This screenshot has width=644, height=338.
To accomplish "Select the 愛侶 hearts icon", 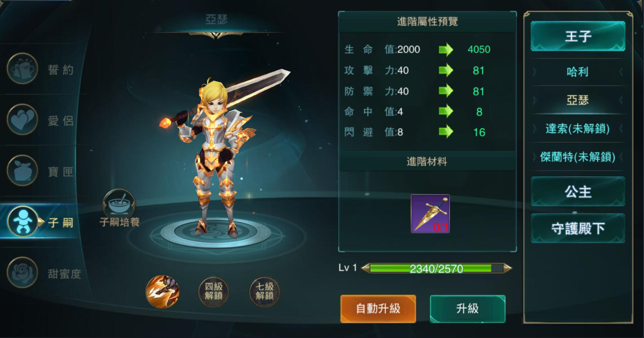I will [22, 119].
